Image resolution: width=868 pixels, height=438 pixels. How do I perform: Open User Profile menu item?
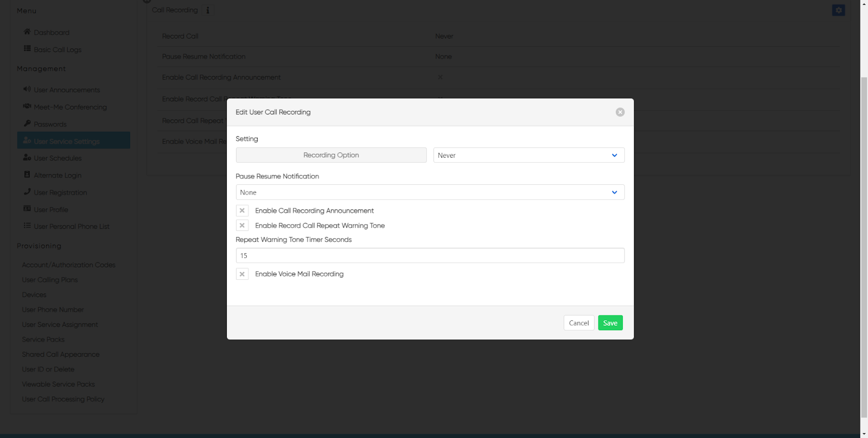pos(51,210)
